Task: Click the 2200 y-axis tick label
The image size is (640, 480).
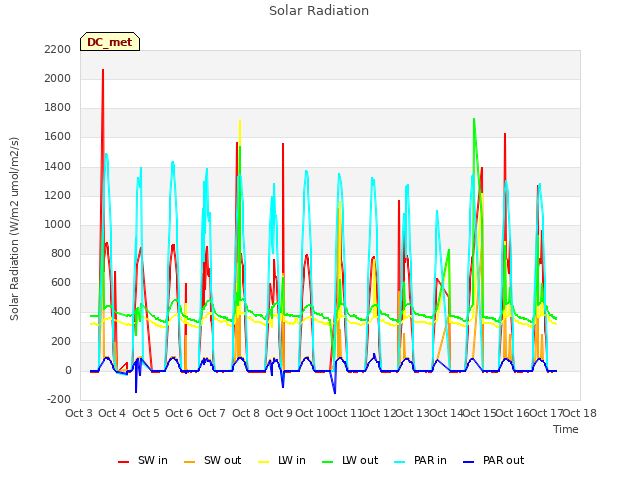Action: pos(58,49)
